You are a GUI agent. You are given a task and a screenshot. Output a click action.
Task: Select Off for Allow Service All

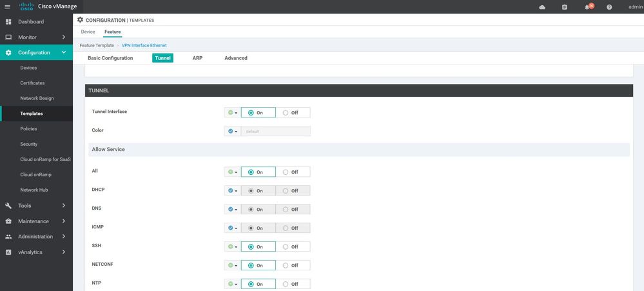click(293, 172)
